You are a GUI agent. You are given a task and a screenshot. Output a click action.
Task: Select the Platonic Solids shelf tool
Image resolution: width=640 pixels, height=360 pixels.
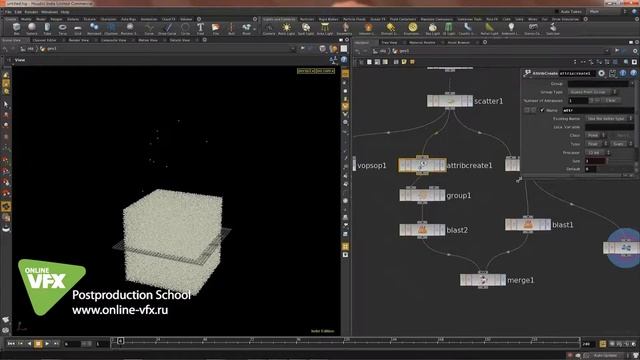[129, 29]
